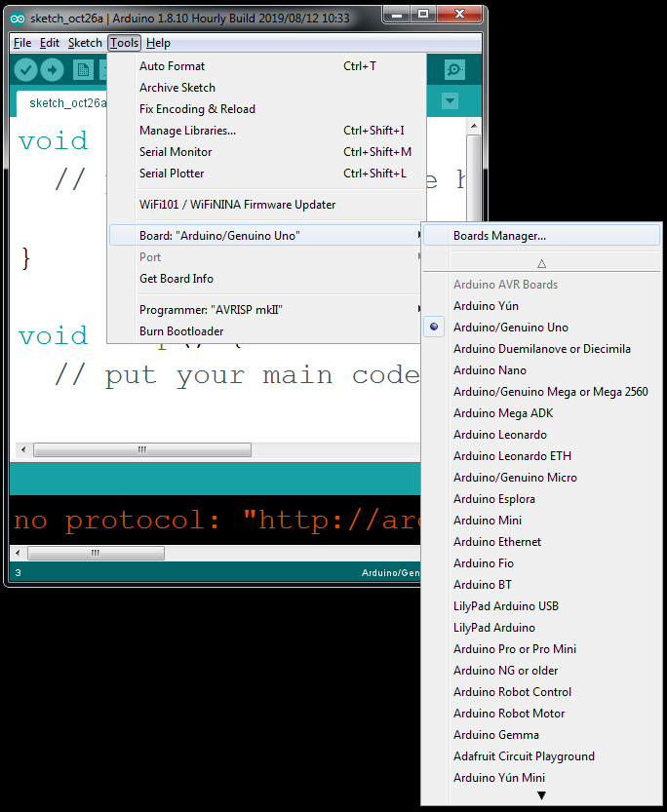
Task: Select LilyPad Arduino board entry
Action: coord(543,628)
